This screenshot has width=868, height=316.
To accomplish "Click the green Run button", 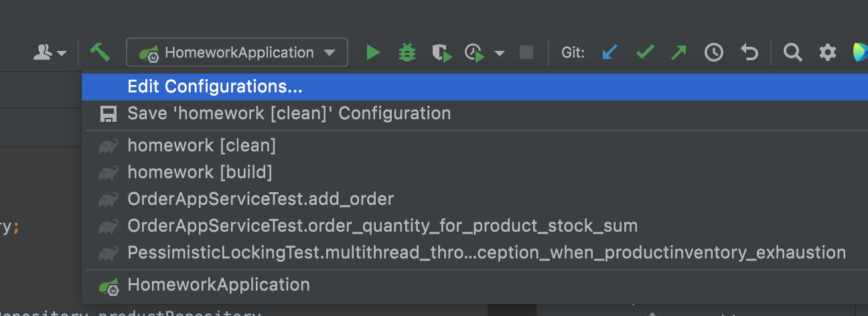I will pos(373,52).
